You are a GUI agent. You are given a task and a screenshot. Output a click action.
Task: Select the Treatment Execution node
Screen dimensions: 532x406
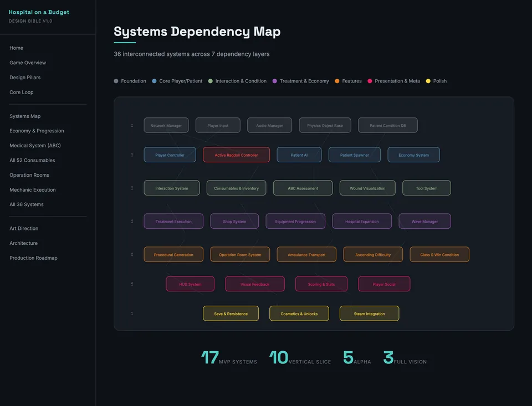[x=173, y=222]
